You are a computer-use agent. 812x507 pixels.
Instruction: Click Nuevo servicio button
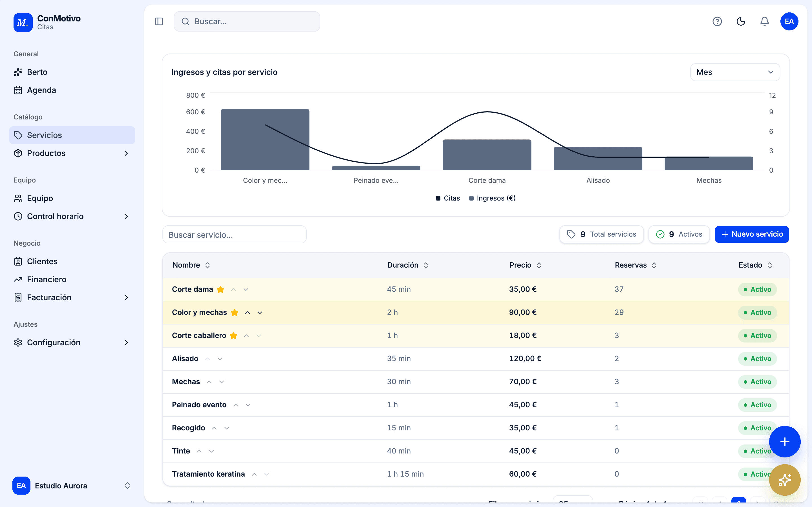coord(752,234)
